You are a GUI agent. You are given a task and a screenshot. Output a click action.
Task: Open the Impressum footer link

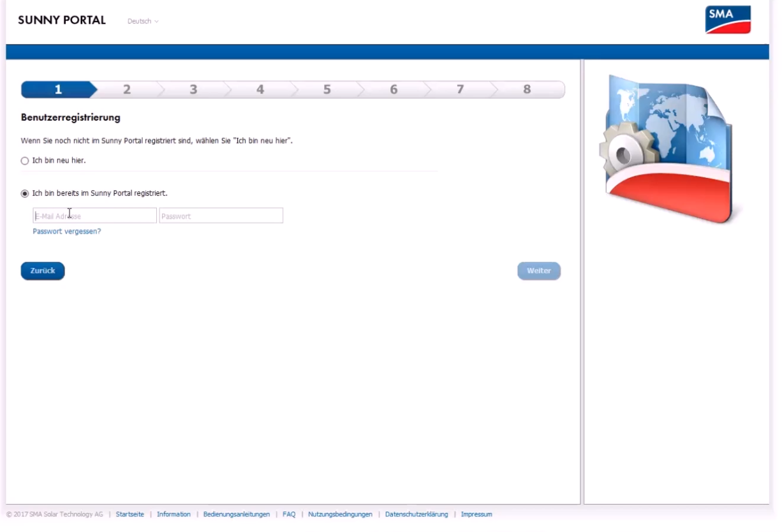476,514
